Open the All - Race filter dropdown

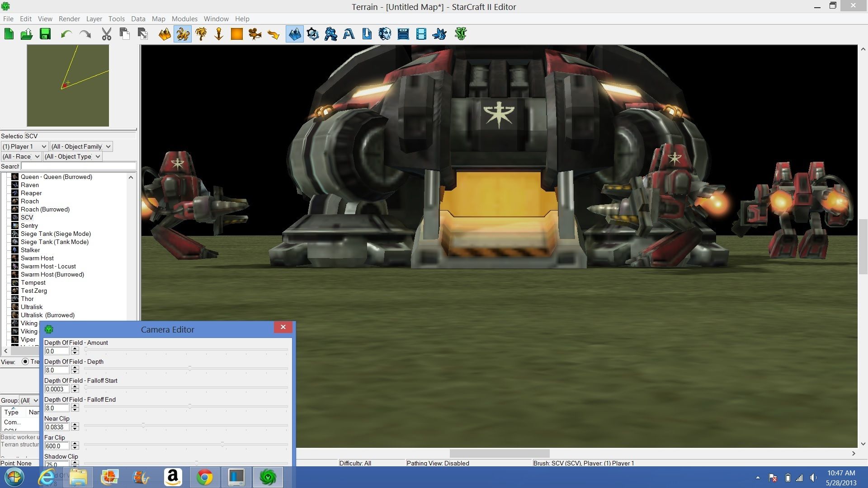(21, 156)
